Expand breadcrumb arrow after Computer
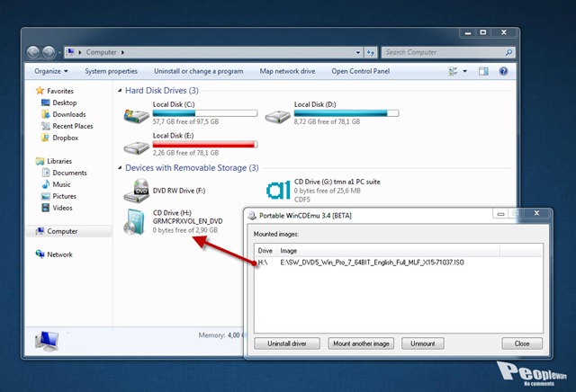This screenshot has height=392, width=576. (122, 52)
